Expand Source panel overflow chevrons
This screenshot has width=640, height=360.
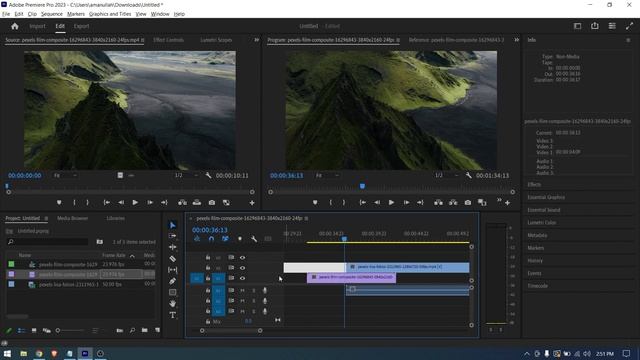click(256, 40)
